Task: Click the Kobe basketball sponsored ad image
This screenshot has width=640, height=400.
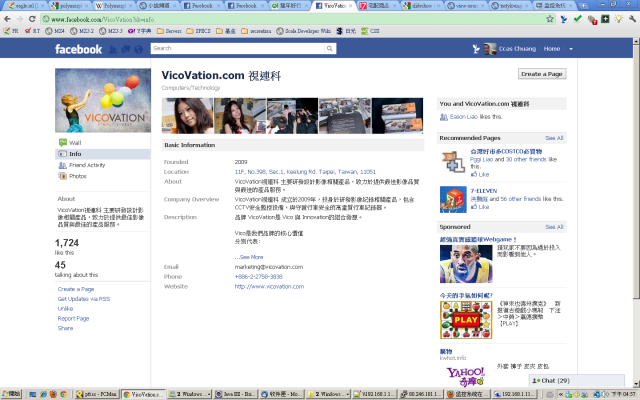Action: [466, 264]
